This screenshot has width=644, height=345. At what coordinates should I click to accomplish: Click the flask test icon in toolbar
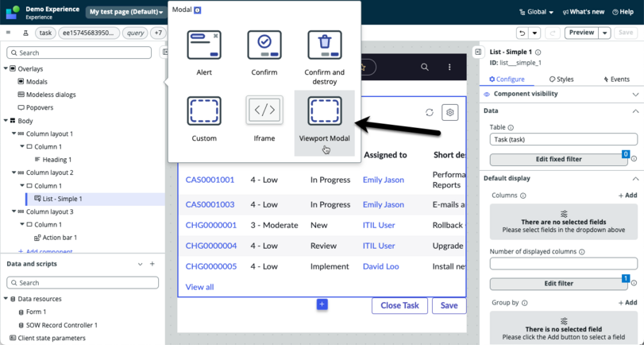(25, 33)
